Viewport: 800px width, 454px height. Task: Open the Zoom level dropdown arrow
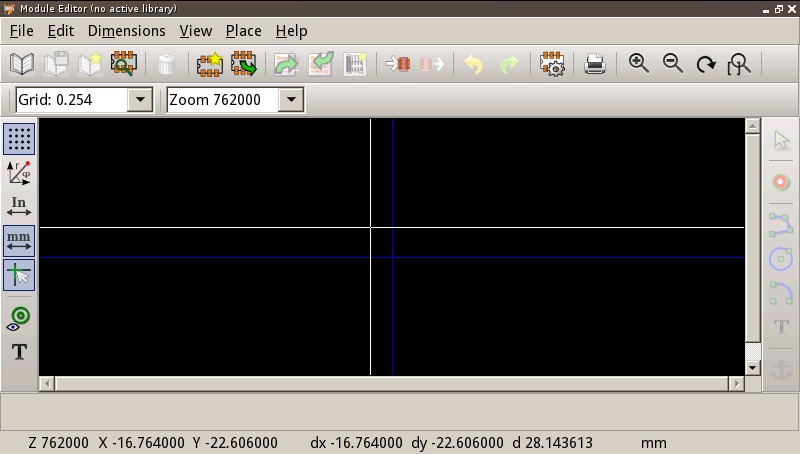(x=291, y=99)
